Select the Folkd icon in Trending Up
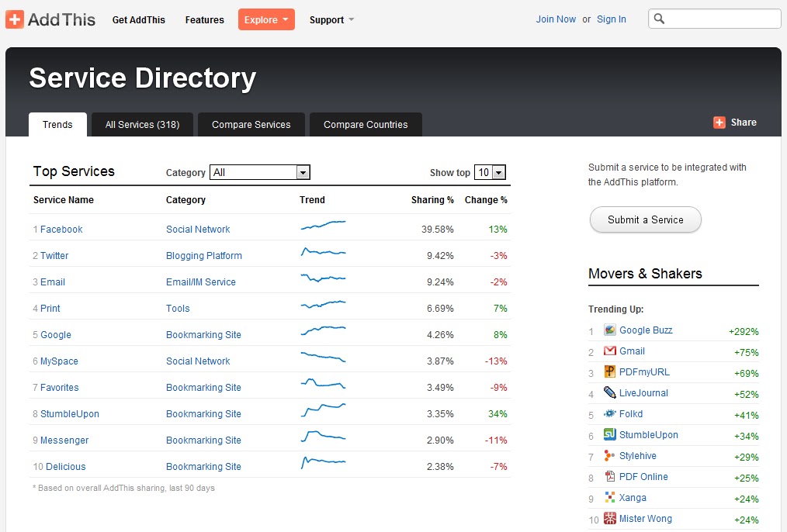The width and height of the screenshot is (787, 532). coord(611,414)
